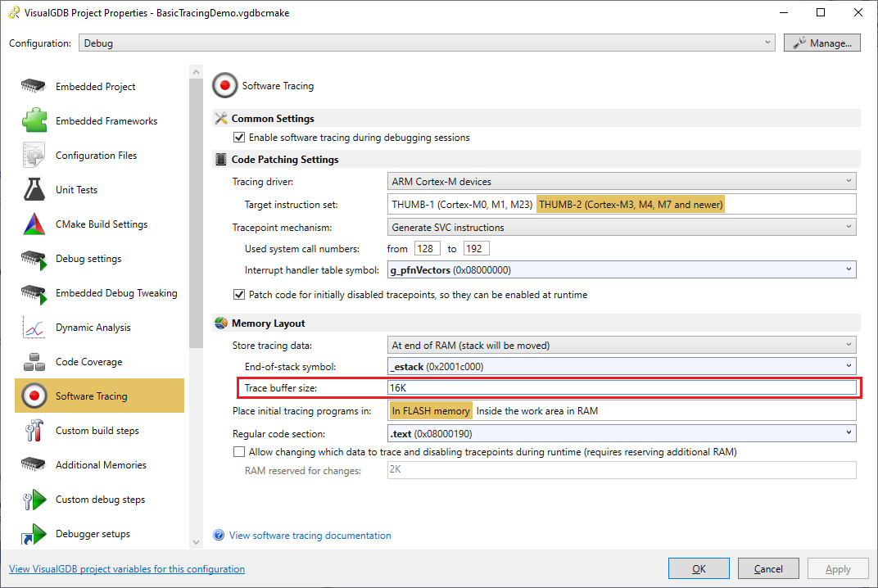The width and height of the screenshot is (878, 588).
Task: Click the Apply button
Action: pyautogui.click(x=838, y=568)
